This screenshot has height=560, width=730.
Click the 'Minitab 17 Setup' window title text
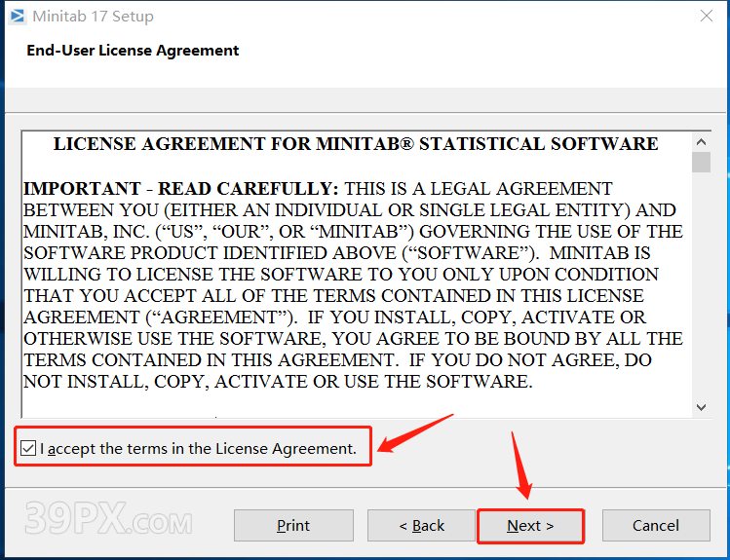(x=94, y=17)
